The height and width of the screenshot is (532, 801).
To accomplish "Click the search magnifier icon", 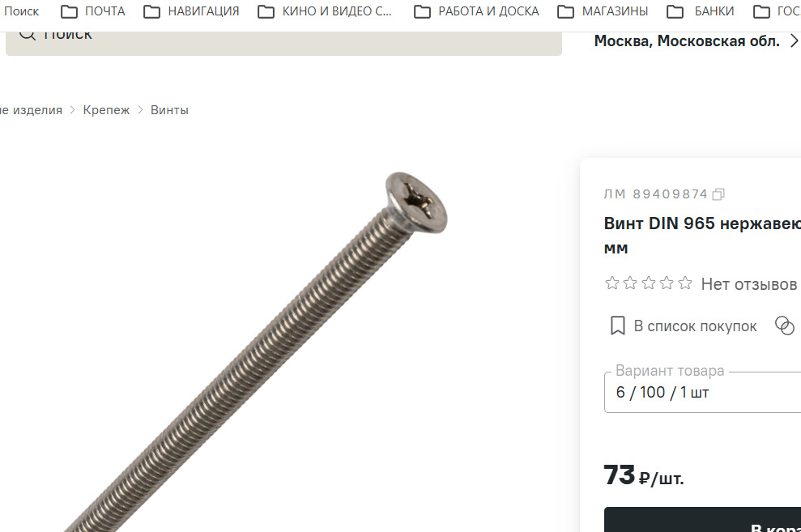I will pos(27,36).
